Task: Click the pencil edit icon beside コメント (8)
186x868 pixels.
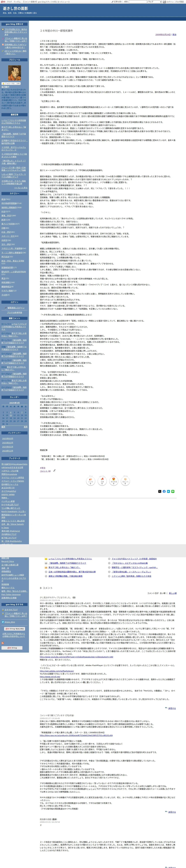Action: coord(54,470)
